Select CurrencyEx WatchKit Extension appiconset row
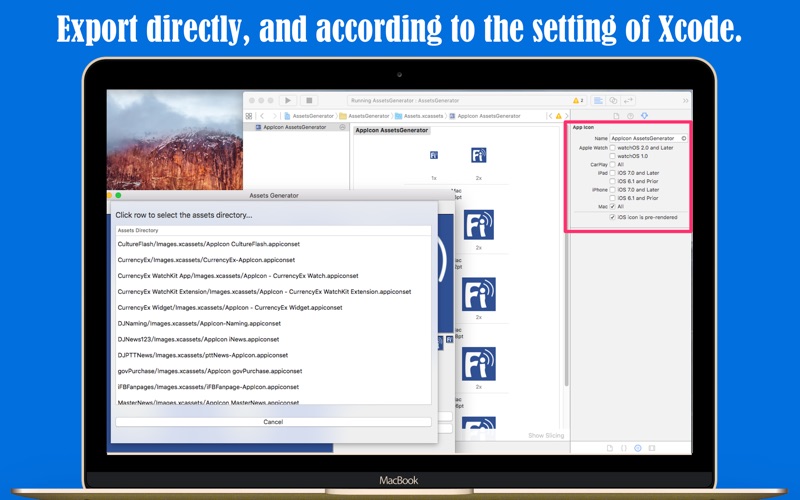 click(273, 292)
